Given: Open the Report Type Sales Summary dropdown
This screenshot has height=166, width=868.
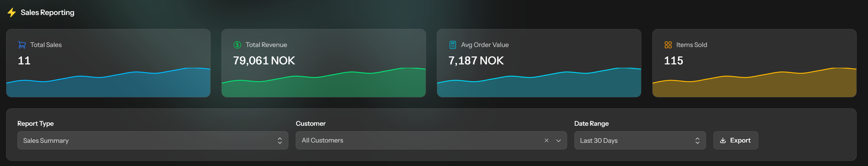Looking at the screenshot, I should point(153,140).
